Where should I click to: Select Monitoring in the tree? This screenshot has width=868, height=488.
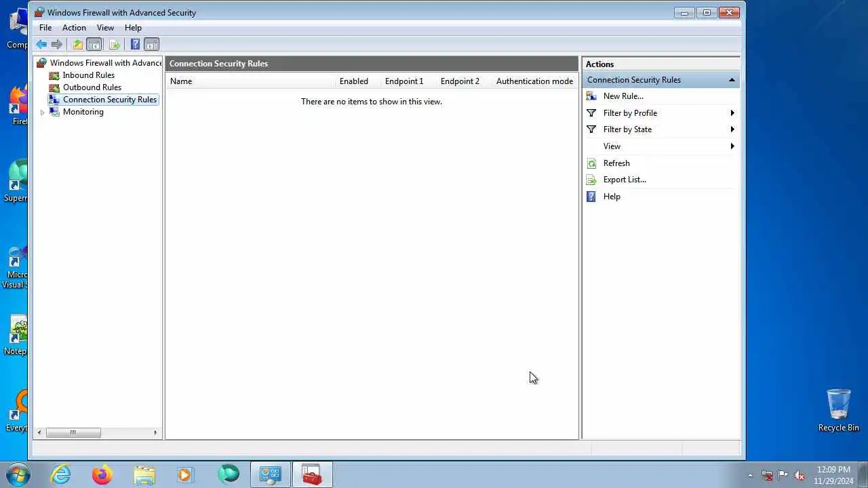point(83,112)
